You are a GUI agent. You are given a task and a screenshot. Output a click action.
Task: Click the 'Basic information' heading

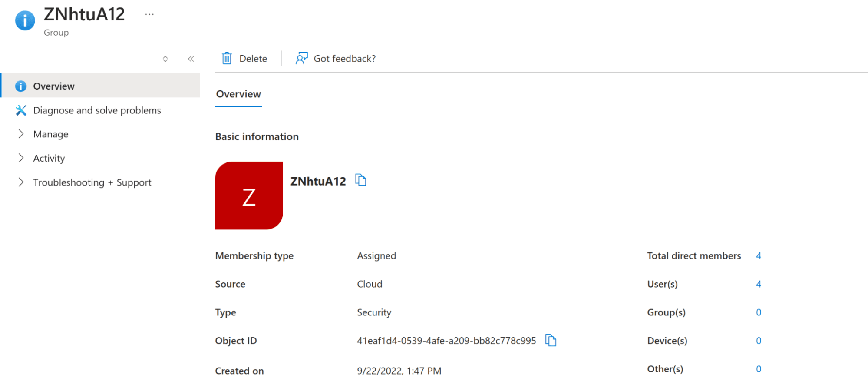click(x=257, y=136)
